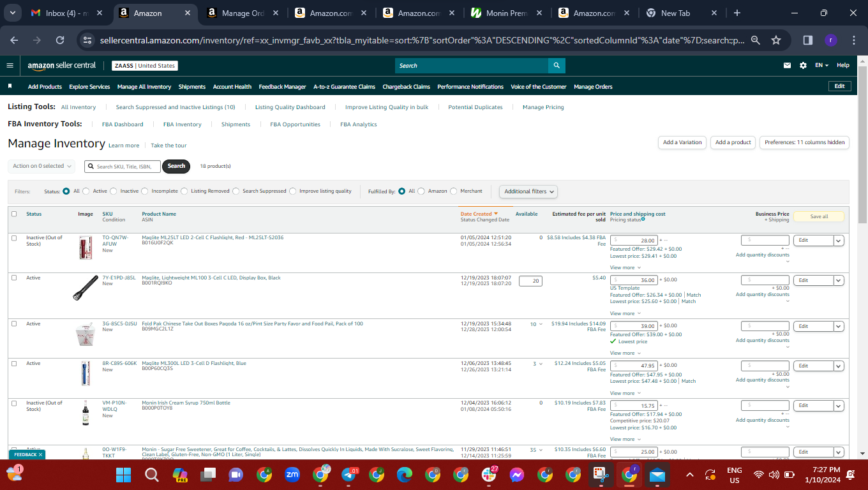Select the Monin Irish Cream Syrup row checkbox
Screen dimensions: 868x490
tap(14, 403)
